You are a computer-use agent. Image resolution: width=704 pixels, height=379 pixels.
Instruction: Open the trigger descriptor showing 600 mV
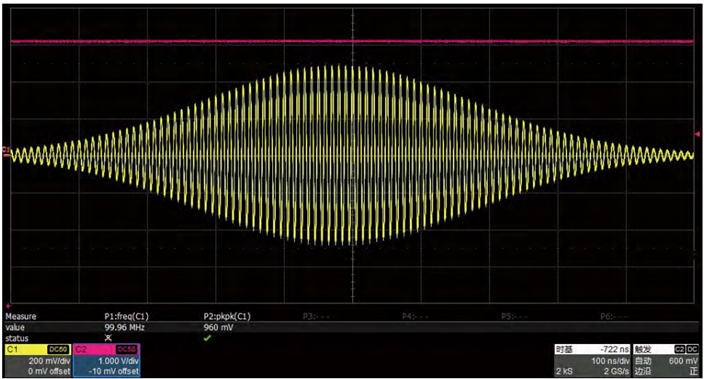click(666, 360)
